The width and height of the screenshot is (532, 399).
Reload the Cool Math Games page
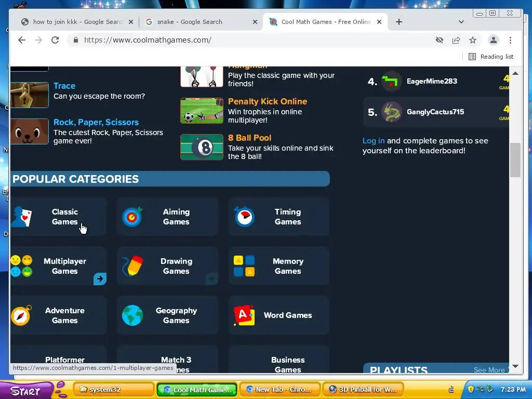coord(55,40)
